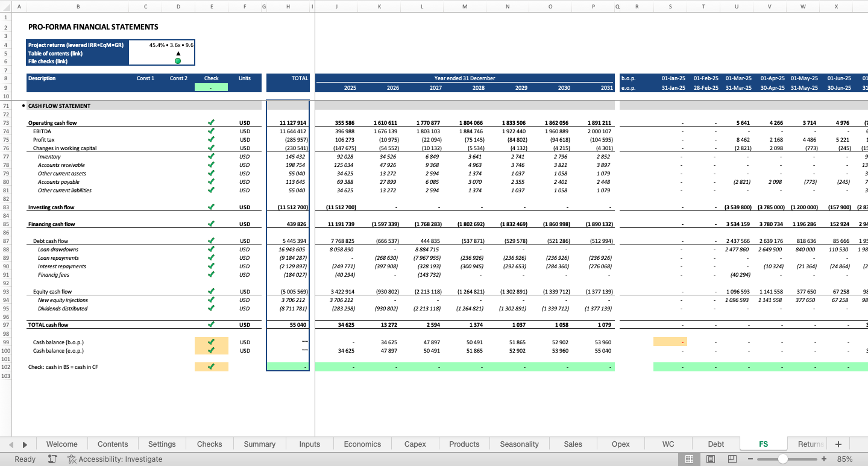The width and height of the screenshot is (868, 466).
Task: Zoom out using the minus icon
Action: (x=750, y=459)
